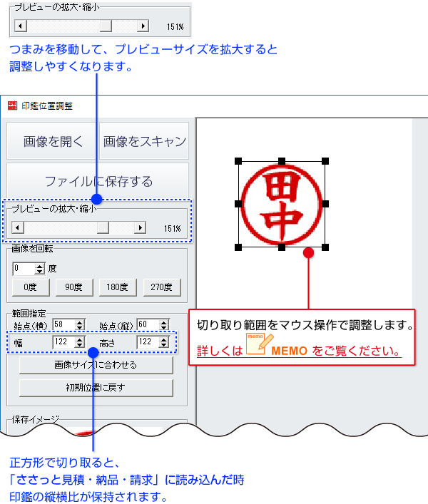Click top-center crop handle of stamp
The image size is (428, 504).
click(x=282, y=161)
